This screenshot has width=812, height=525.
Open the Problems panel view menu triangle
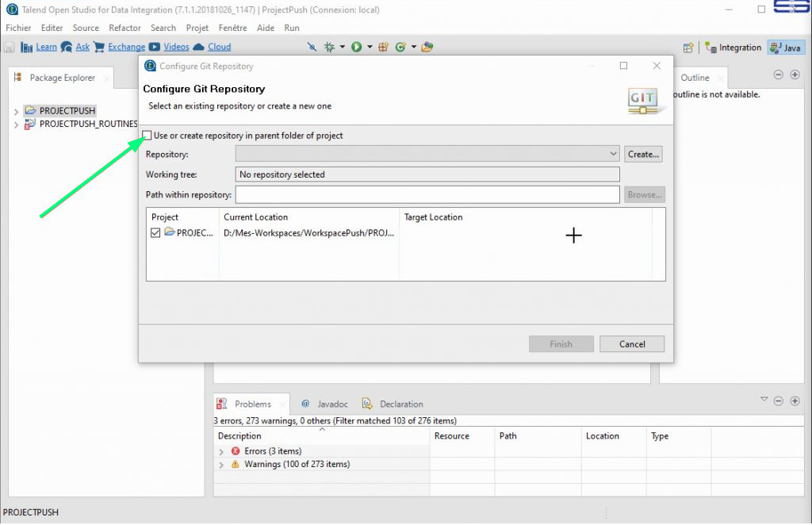point(764,399)
